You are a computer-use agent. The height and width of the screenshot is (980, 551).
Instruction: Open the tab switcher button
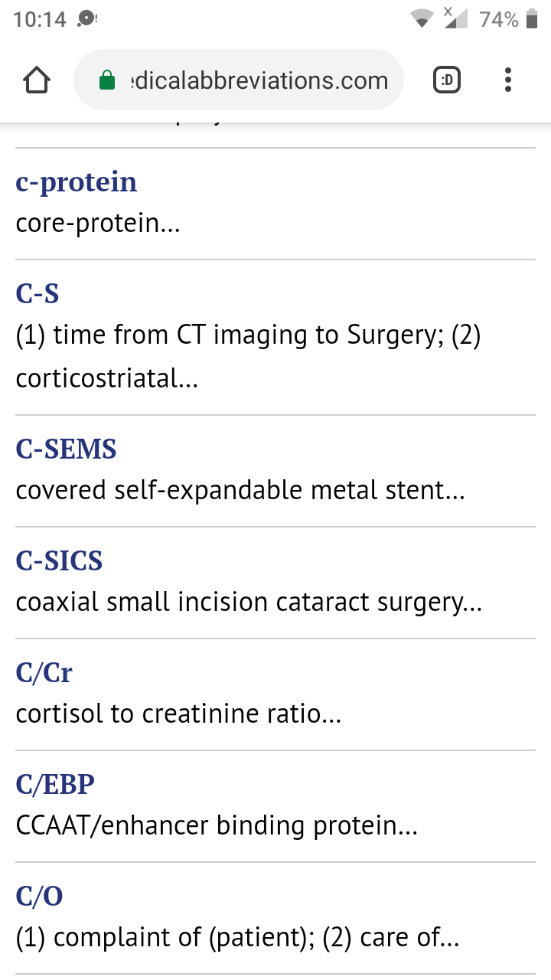click(x=447, y=80)
